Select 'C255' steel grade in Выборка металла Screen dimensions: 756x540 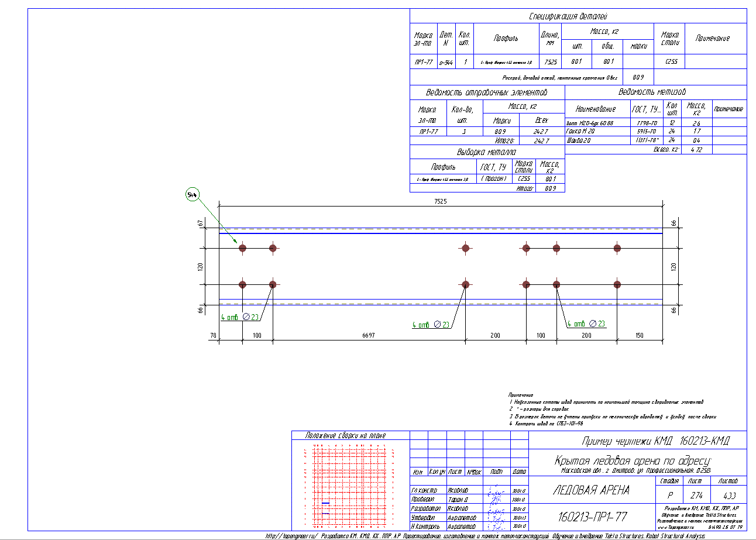pos(524,178)
